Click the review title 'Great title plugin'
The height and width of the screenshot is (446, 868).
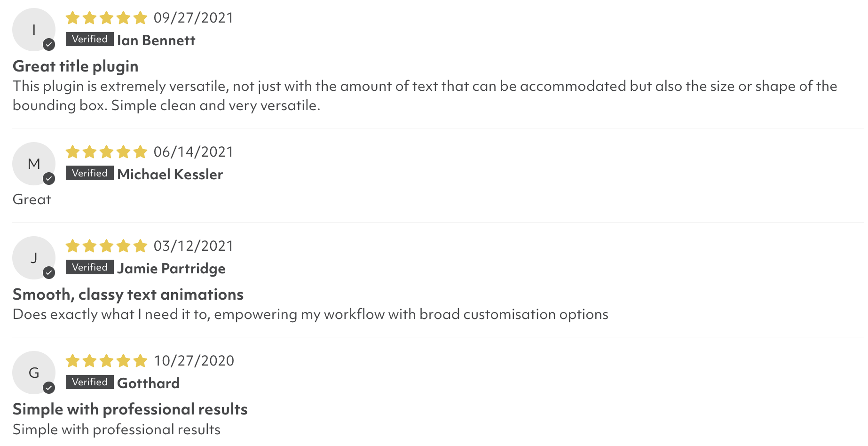tap(75, 66)
